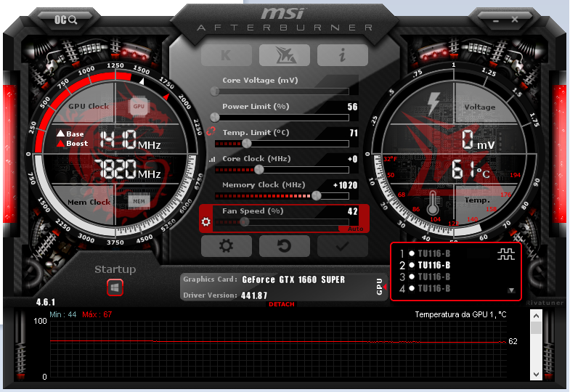Click the GPU chip icon in clock gauge
Viewport: 570px width, 392px height.
point(139,107)
